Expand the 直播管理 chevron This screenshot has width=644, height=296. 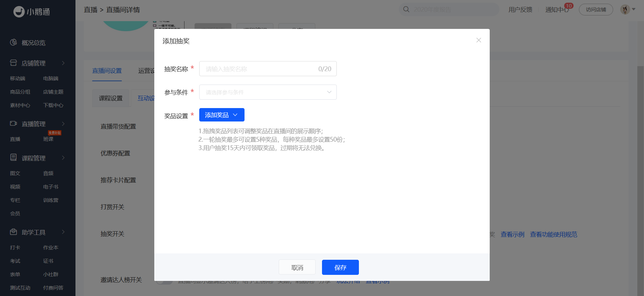(63, 124)
